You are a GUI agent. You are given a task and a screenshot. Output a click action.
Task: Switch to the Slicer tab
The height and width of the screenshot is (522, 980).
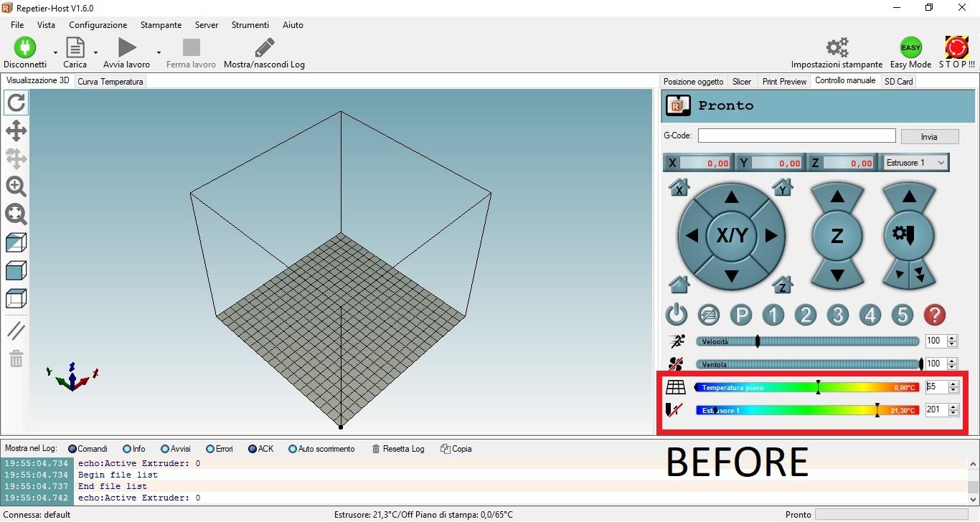(742, 82)
